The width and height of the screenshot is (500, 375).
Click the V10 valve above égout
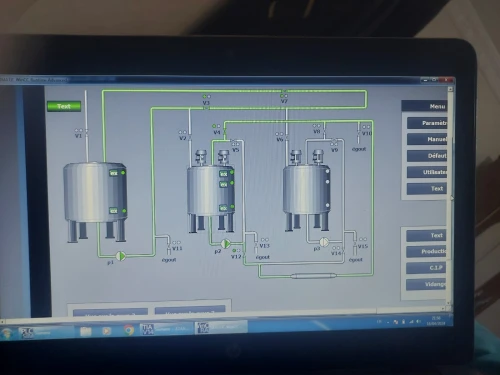click(359, 133)
